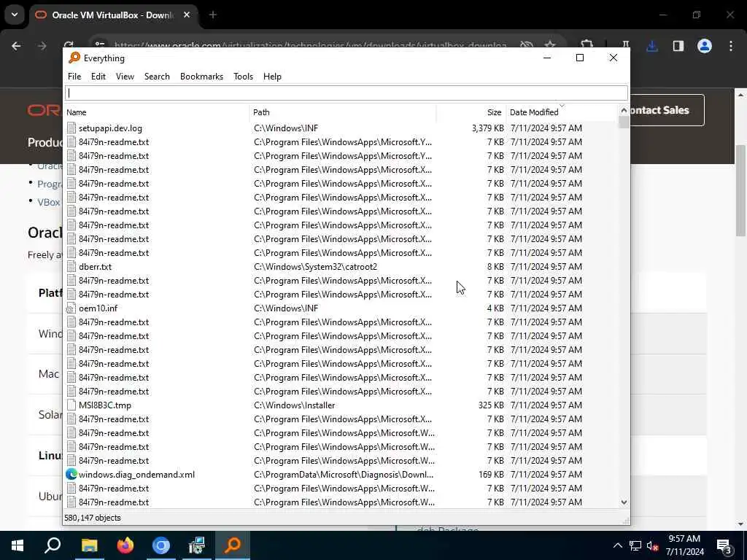Open the Windows Start menu
This screenshot has height=560, width=747.
tap(18, 545)
